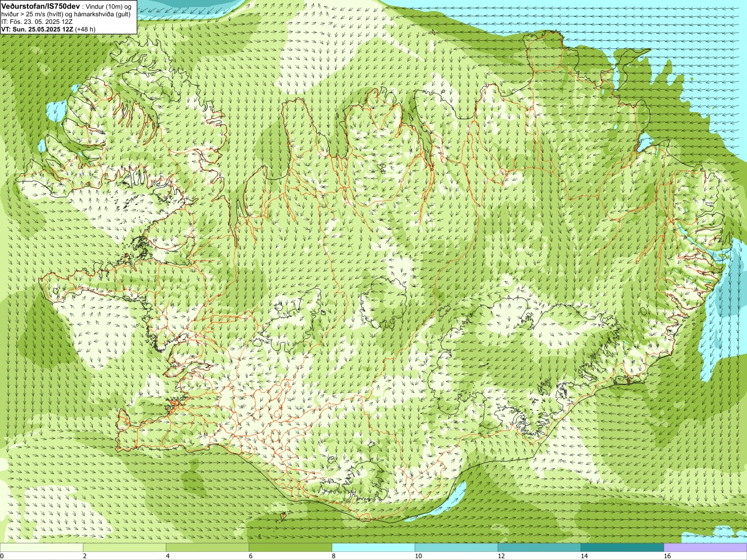Screen dimensions: 747x560
Task: Click the '12' label on the wind scale
Action: coord(501,556)
